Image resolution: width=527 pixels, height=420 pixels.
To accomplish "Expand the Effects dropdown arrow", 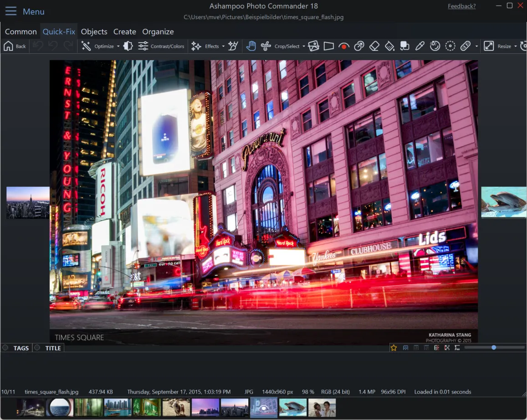I will tap(223, 46).
